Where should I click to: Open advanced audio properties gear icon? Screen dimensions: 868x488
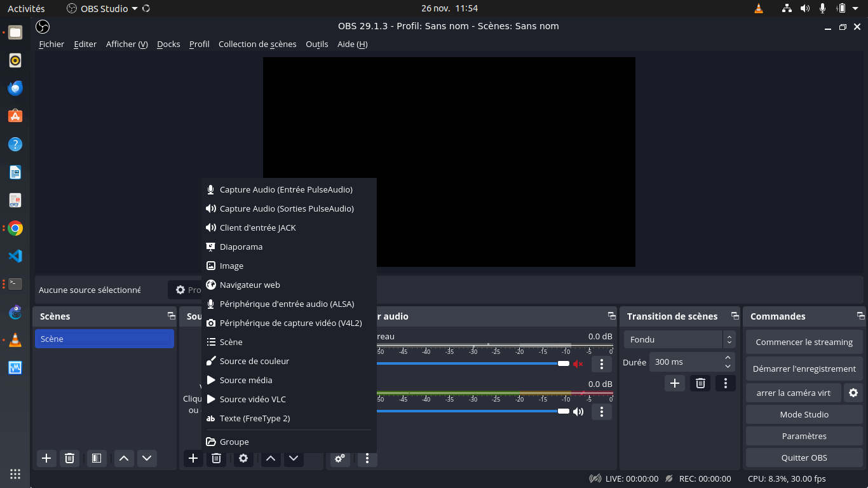pyautogui.click(x=340, y=458)
